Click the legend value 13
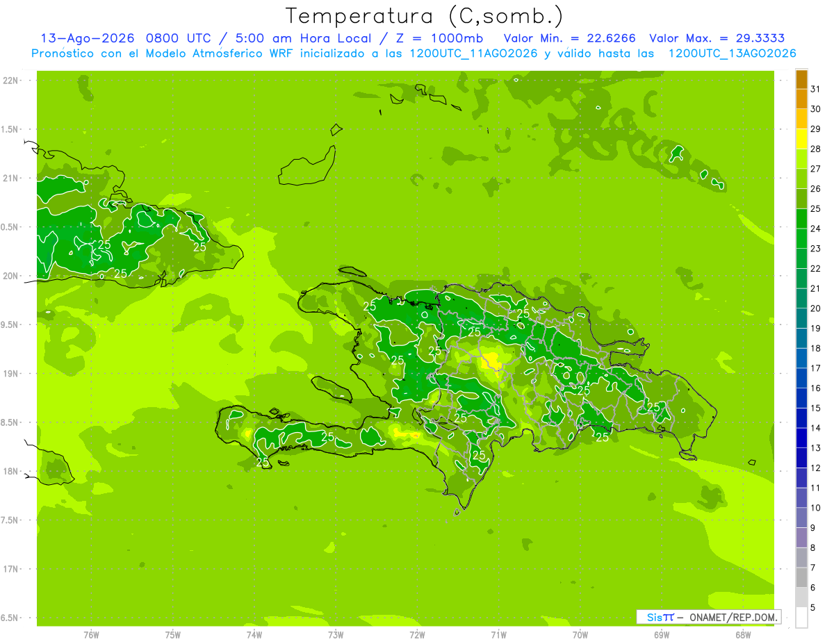The height and width of the screenshot is (644, 834). [816, 448]
